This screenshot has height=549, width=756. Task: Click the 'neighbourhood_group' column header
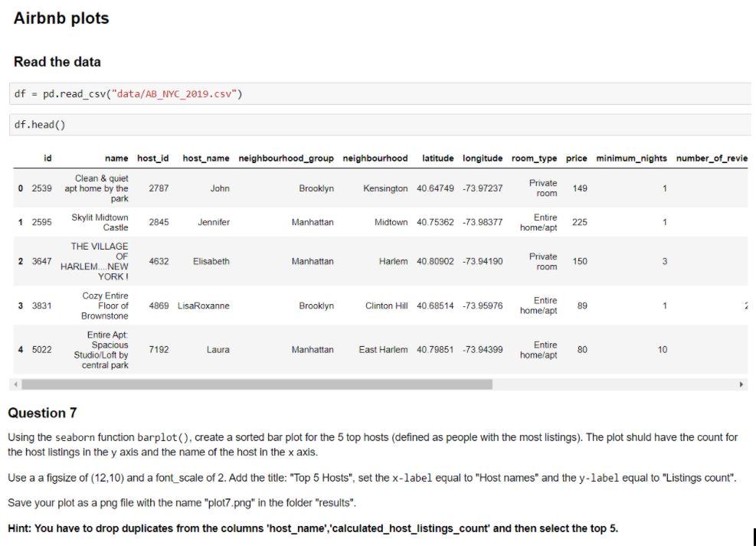286,158
